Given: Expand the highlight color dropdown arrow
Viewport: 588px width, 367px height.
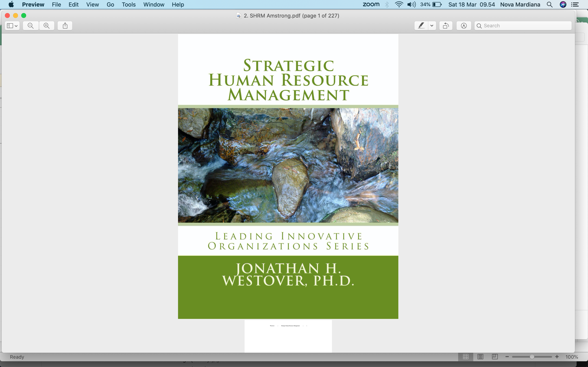Looking at the screenshot, I should [432, 26].
